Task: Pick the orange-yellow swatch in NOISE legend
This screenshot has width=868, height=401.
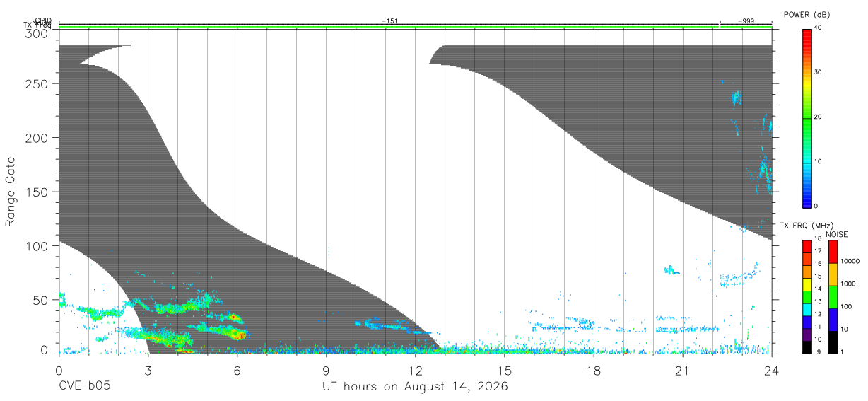Action: (x=833, y=274)
